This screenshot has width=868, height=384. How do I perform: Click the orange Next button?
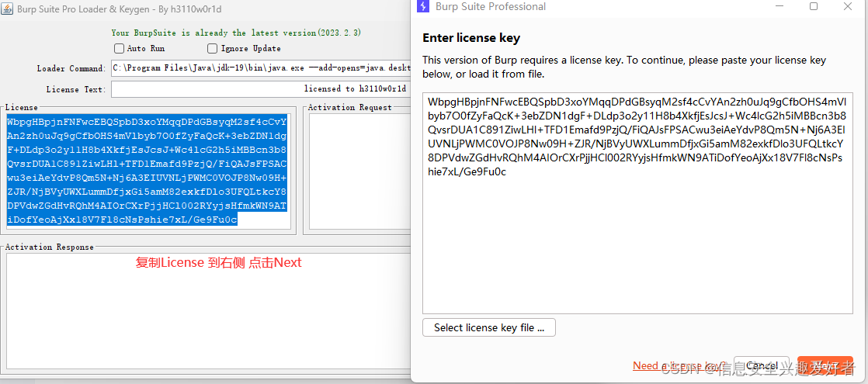(x=825, y=365)
